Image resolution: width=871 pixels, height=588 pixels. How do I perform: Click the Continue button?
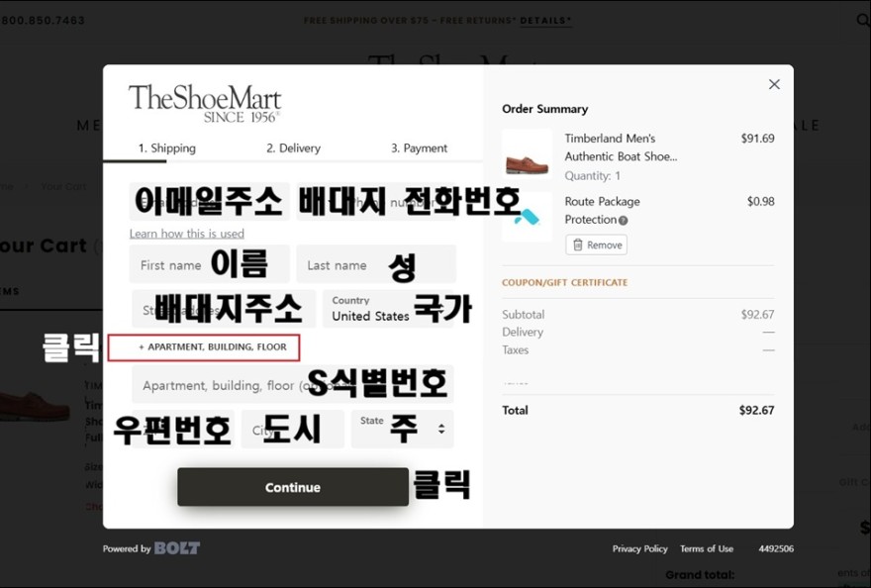click(x=293, y=487)
